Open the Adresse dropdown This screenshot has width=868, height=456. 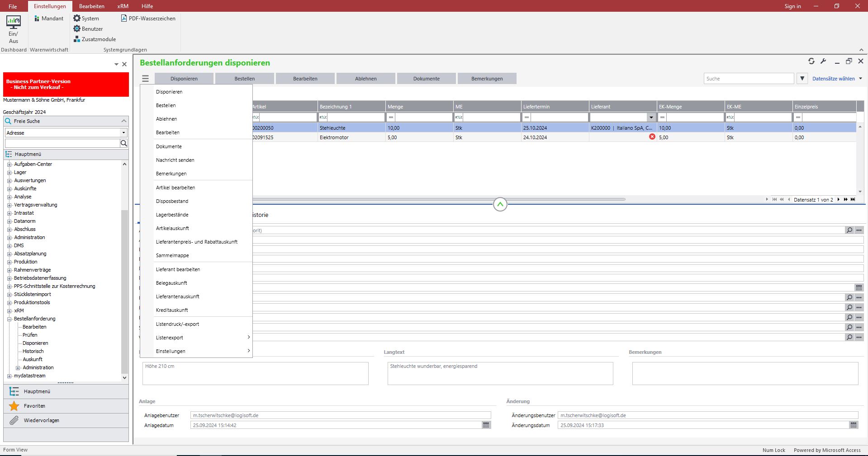(123, 133)
